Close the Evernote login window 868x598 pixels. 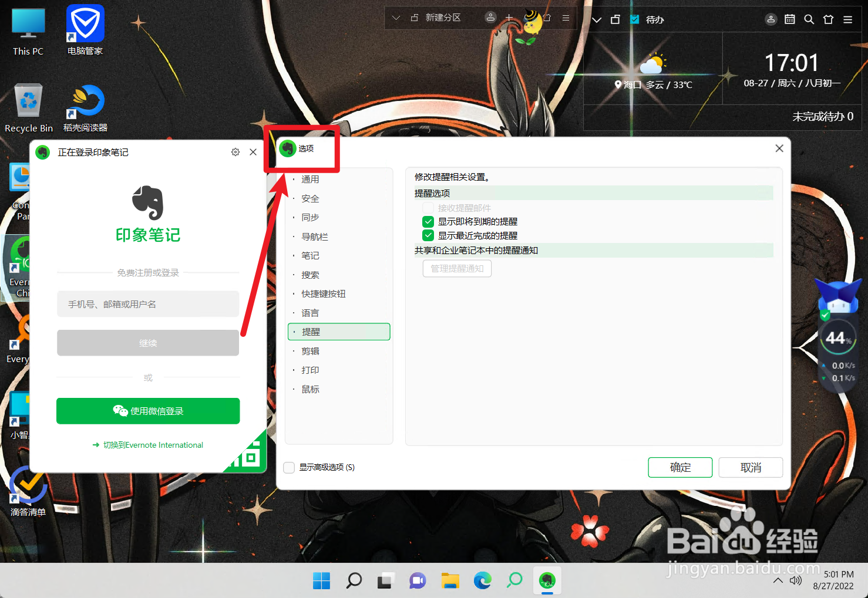[253, 152]
